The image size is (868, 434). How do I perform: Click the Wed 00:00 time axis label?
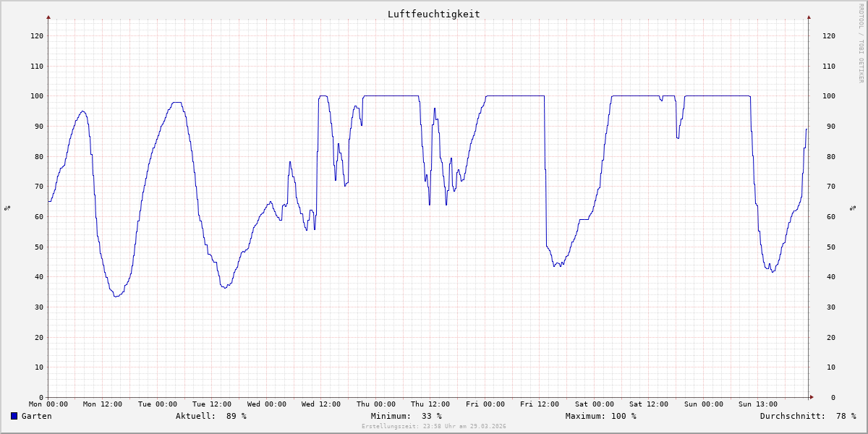(x=266, y=404)
